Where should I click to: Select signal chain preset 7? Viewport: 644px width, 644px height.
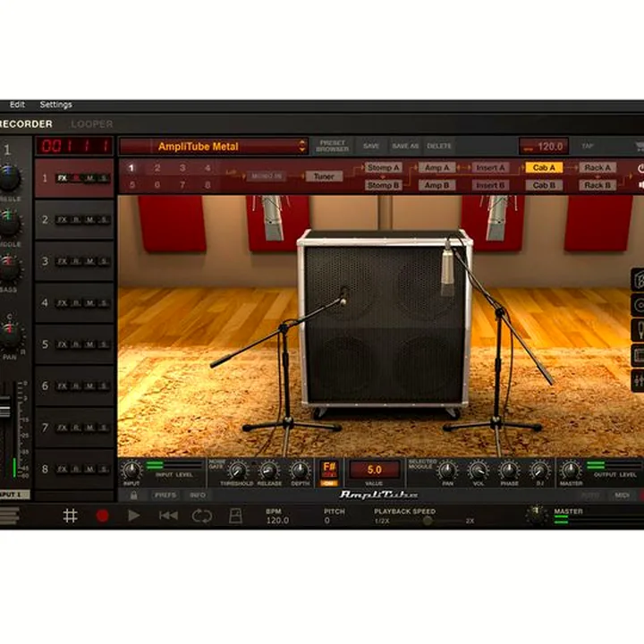point(182,185)
